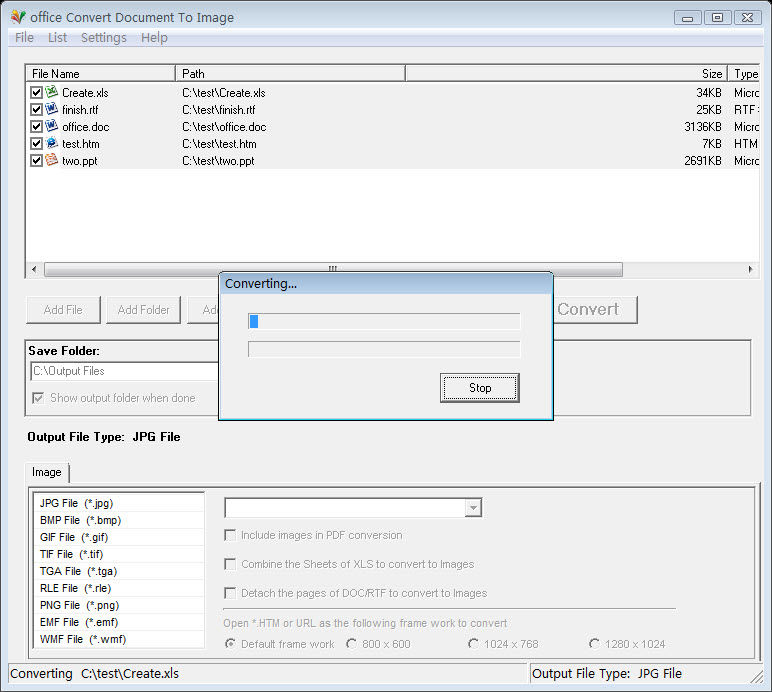
Task: Select BMP File (*.bmp) format
Action: (x=119, y=520)
